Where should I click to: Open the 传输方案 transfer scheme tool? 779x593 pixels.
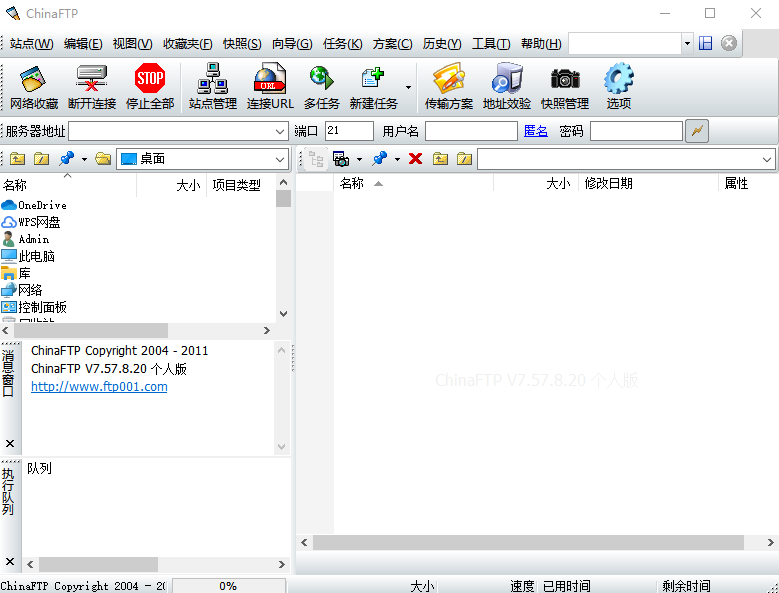[x=448, y=86]
